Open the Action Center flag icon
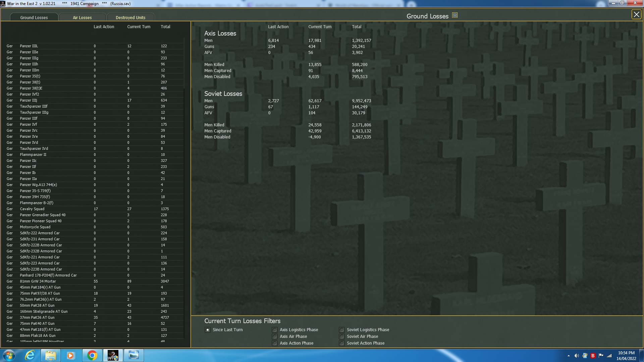Viewport: 644px width, 362px height. click(x=601, y=356)
